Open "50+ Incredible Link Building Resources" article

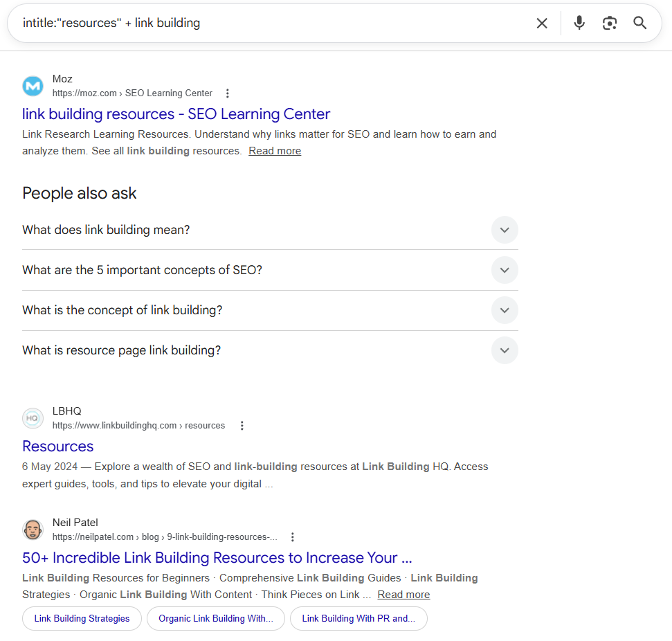click(x=217, y=557)
